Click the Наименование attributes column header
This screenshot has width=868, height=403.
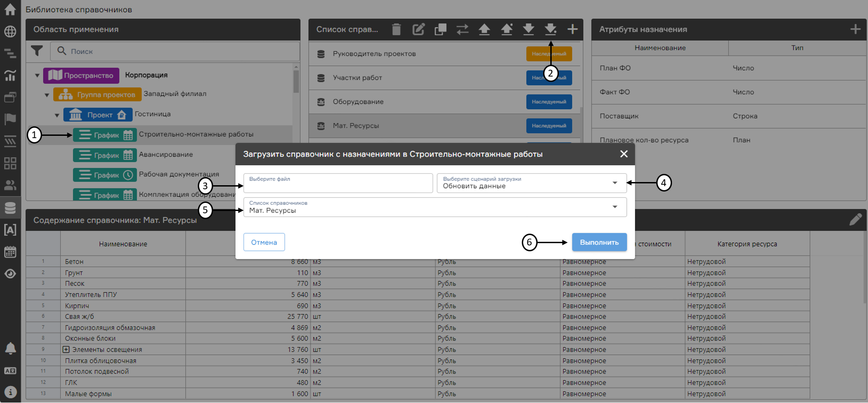coord(660,48)
